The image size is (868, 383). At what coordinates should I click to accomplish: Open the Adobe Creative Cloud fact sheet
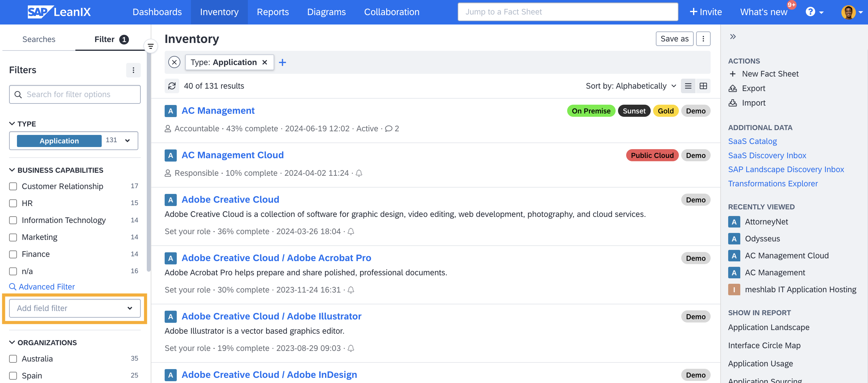point(230,199)
